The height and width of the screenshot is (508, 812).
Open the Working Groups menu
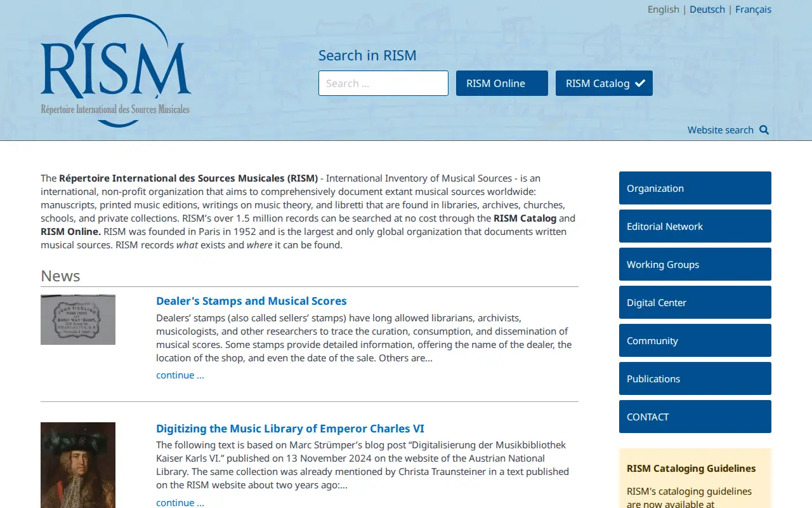pos(695,264)
